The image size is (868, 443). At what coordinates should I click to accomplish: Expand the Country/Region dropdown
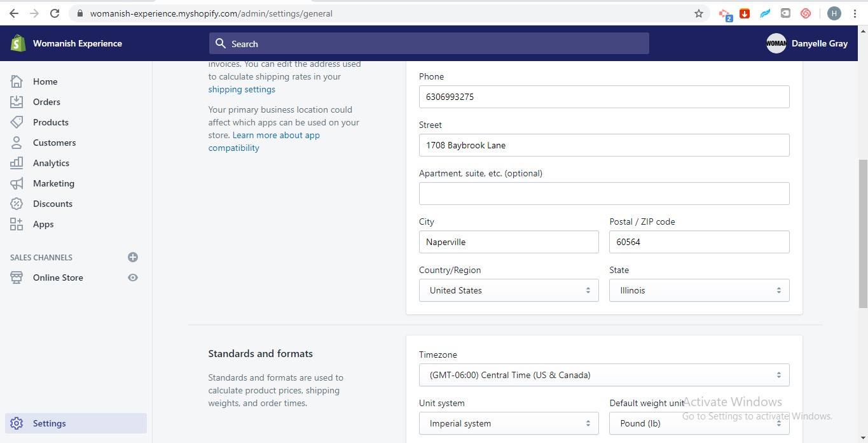tap(508, 290)
